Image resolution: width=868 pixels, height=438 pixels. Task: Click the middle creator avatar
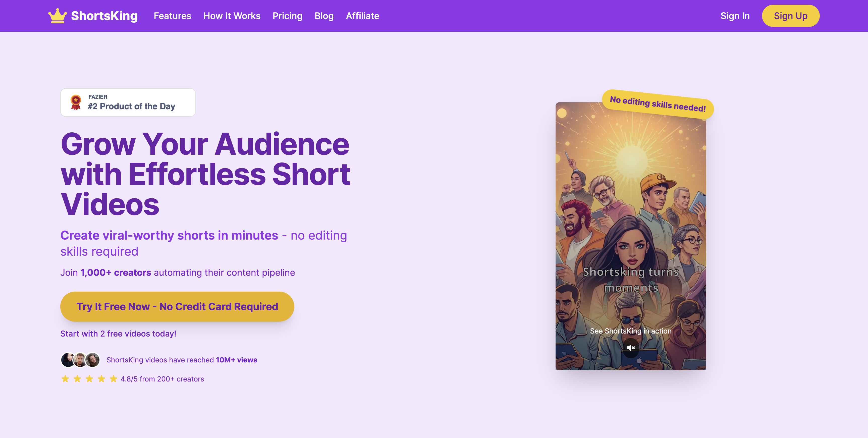pos(80,360)
